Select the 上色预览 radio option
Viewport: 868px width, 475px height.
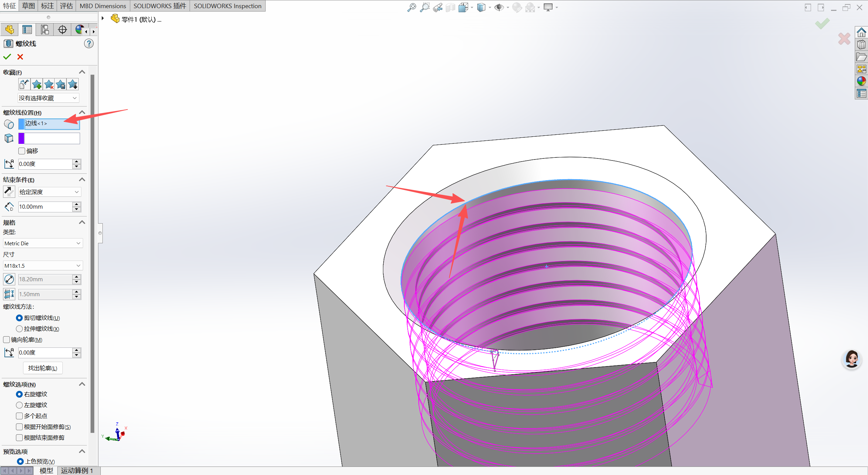point(20,461)
